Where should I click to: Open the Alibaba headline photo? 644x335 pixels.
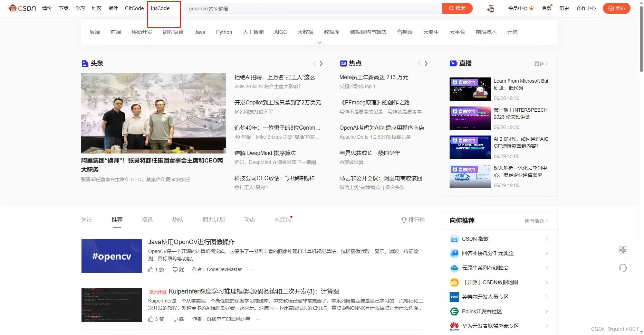(x=154, y=113)
